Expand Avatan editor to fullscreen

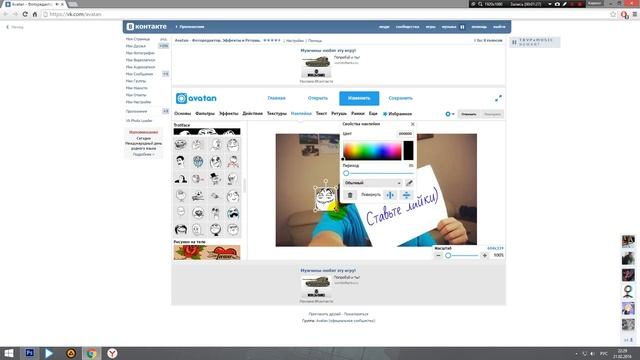pos(498,98)
